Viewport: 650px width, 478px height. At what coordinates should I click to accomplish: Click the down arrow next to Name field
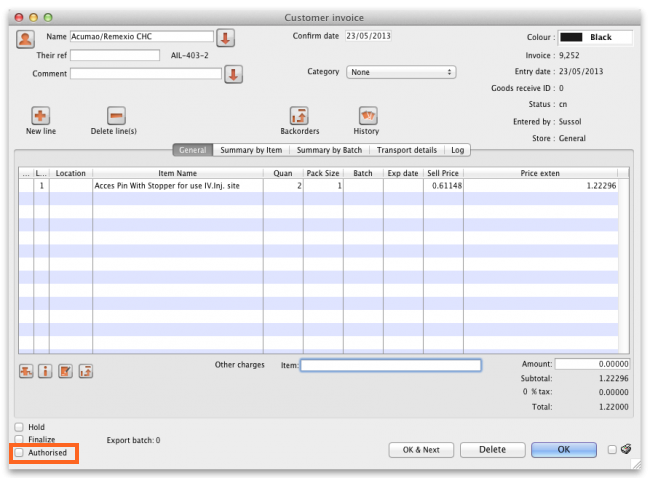(225, 38)
